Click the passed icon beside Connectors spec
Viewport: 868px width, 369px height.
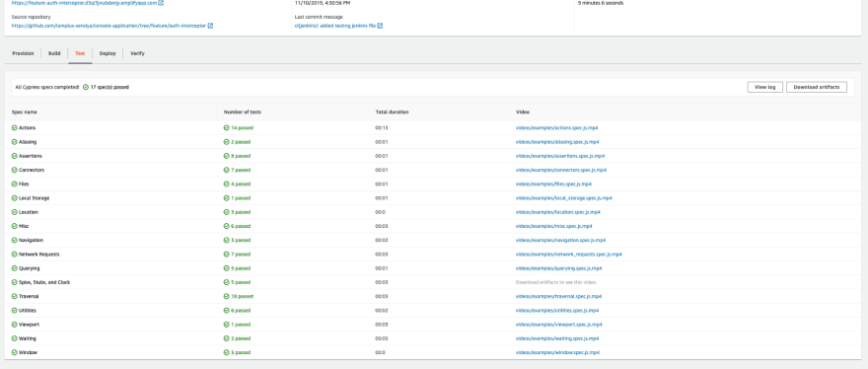point(15,170)
